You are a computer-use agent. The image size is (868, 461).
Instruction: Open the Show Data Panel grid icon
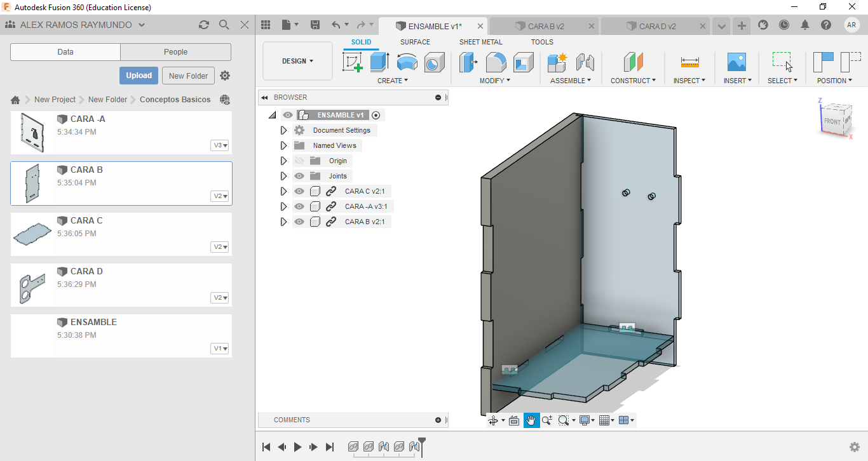tap(266, 25)
